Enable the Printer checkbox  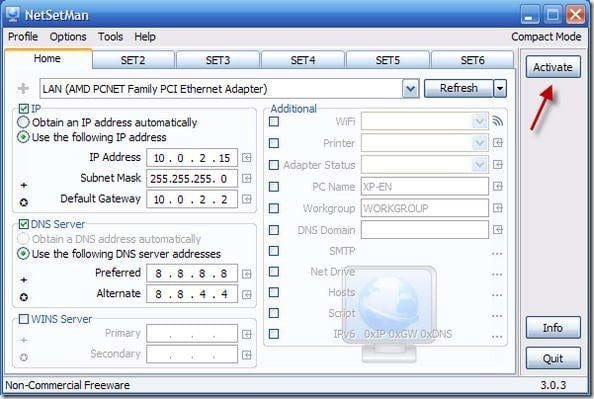(274, 143)
